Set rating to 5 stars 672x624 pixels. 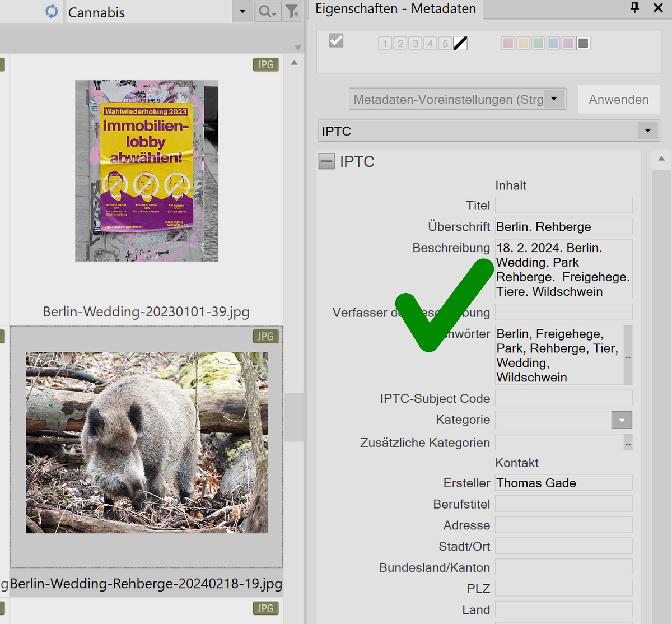pyautogui.click(x=445, y=43)
